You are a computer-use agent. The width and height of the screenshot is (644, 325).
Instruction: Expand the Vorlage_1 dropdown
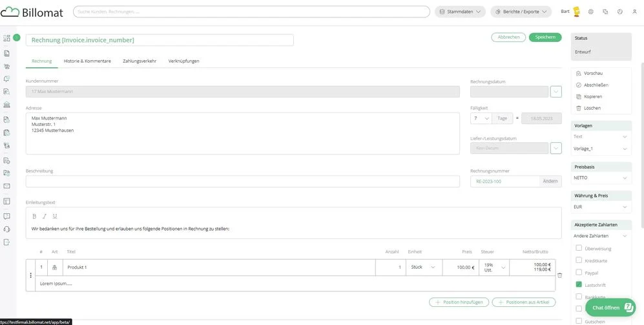[601, 149]
